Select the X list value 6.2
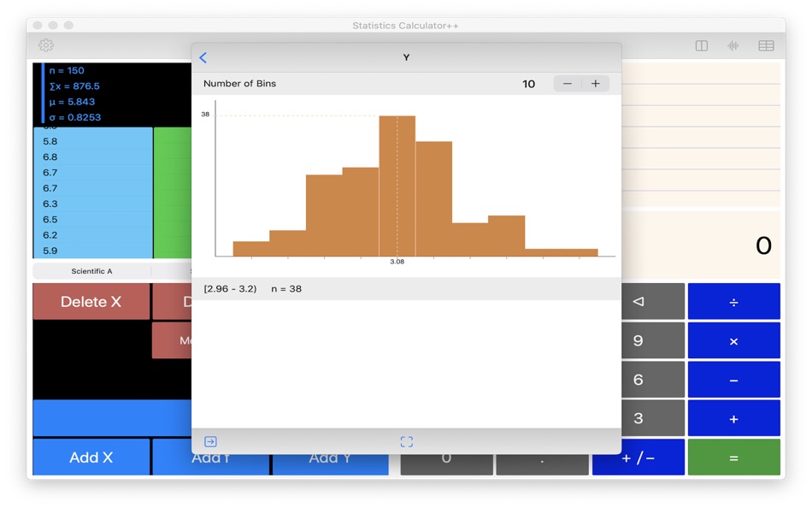 tap(50, 235)
